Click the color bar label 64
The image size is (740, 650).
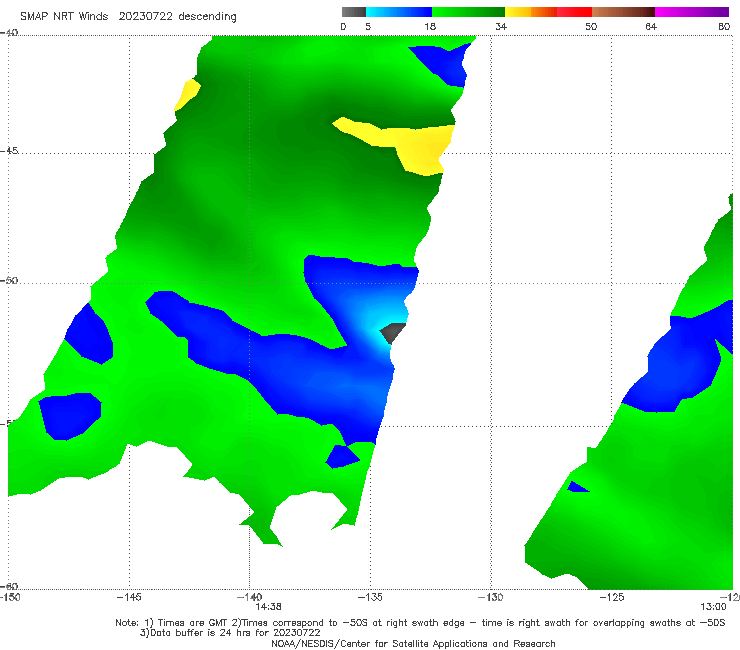pos(651,26)
